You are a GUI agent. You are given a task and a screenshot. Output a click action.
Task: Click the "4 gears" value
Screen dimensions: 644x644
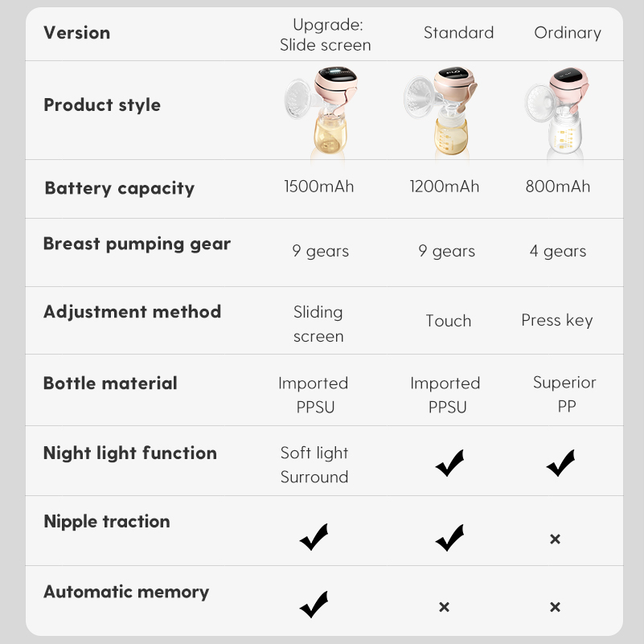tap(558, 251)
